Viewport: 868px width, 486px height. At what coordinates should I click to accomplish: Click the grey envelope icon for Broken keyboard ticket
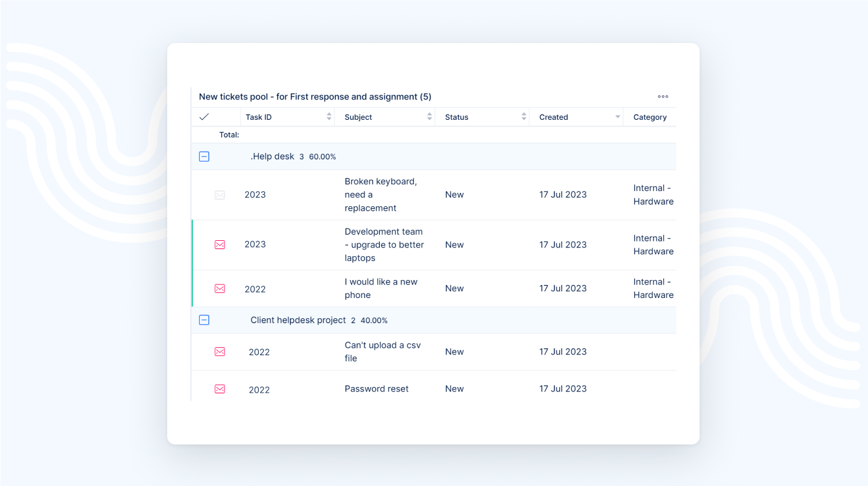pos(219,195)
